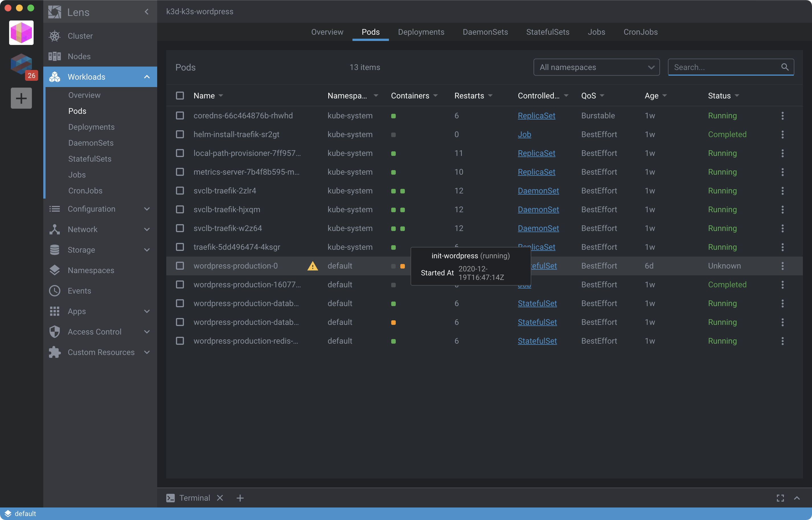Switch to the CronJobs tab
Screen dimensions: 812x520
641,32
